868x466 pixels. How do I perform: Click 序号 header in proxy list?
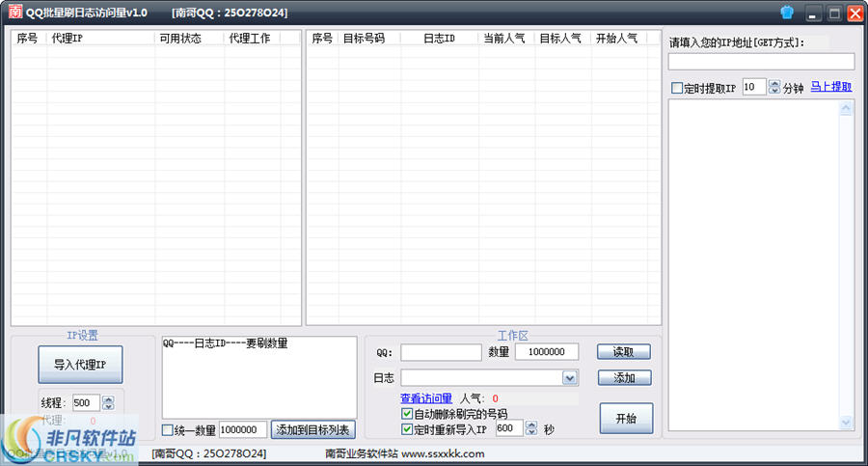click(x=29, y=38)
